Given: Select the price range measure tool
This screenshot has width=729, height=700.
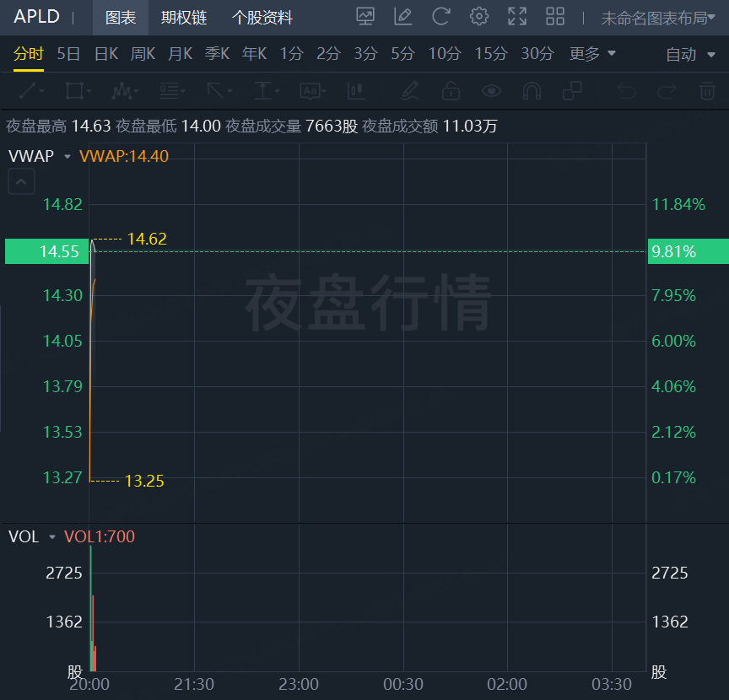Looking at the screenshot, I should coord(267,91).
